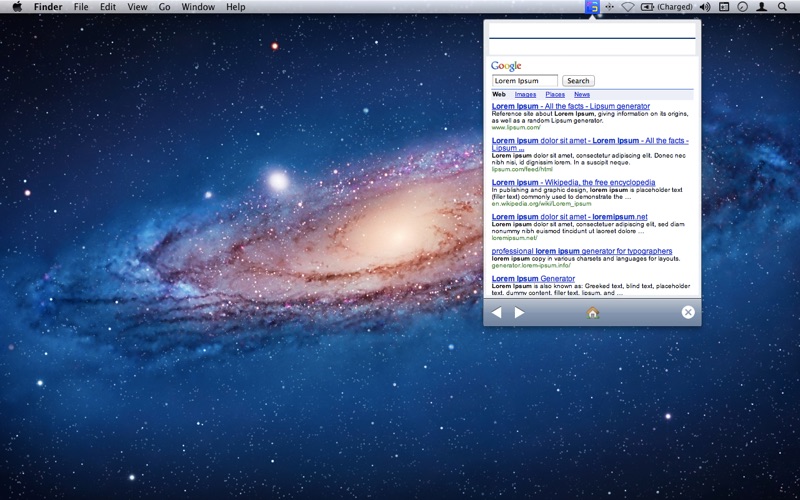The width and height of the screenshot is (800, 500).
Task: Open the Lorem Ipsum Generator result link
Action: pyautogui.click(x=533, y=278)
